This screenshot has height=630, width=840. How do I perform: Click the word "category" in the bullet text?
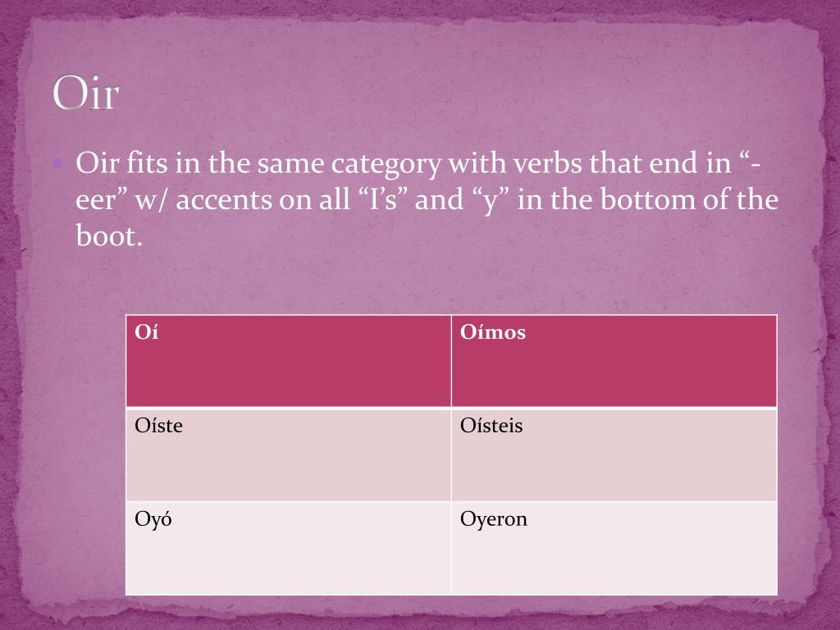tap(386, 164)
